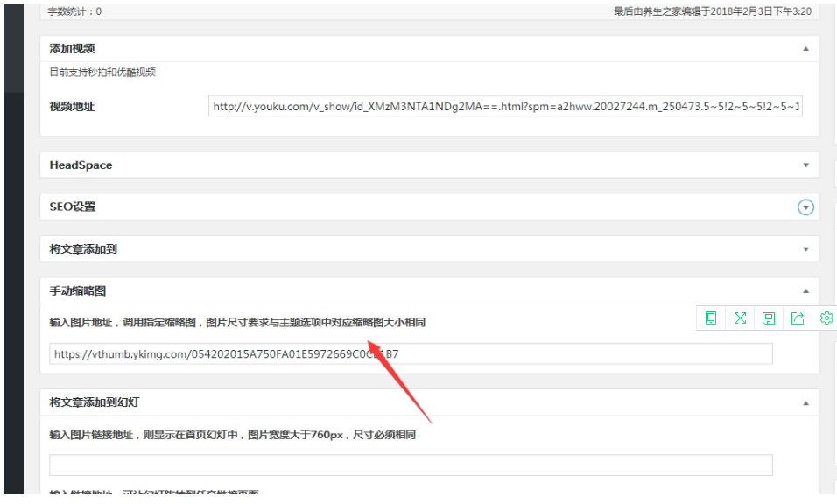
Task: Click the green share export icon
Action: click(798, 318)
